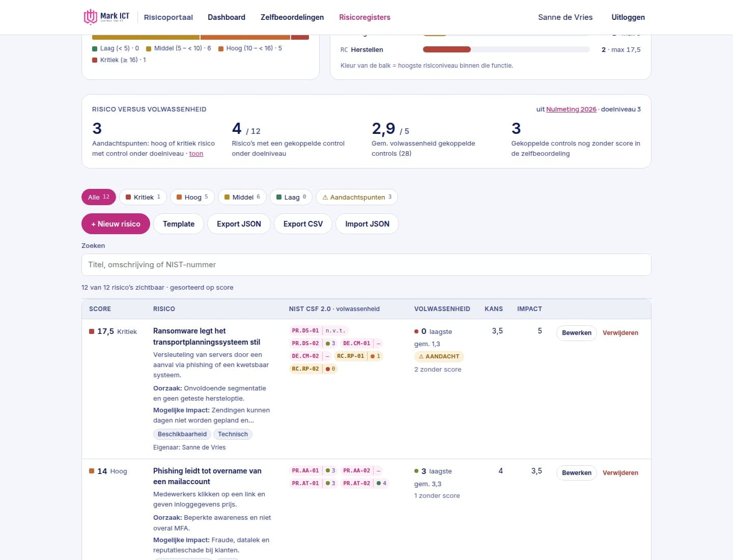This screenshot has height=560, width=733.
Task: Open the Phishing leidt tot overname title
Action: tap(207, 476)
